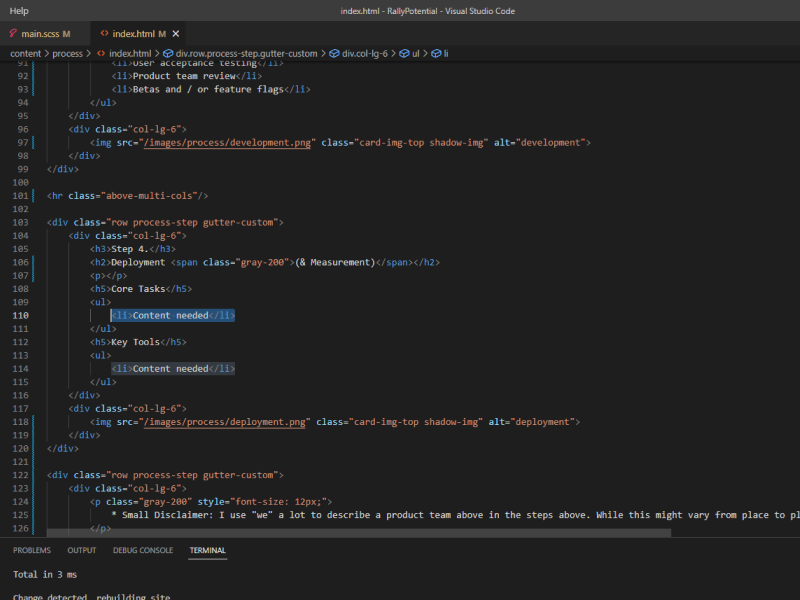
Task: Click 'Betas and / or feature flags' text
Action: pyautogui.click(x=208, y=89)
